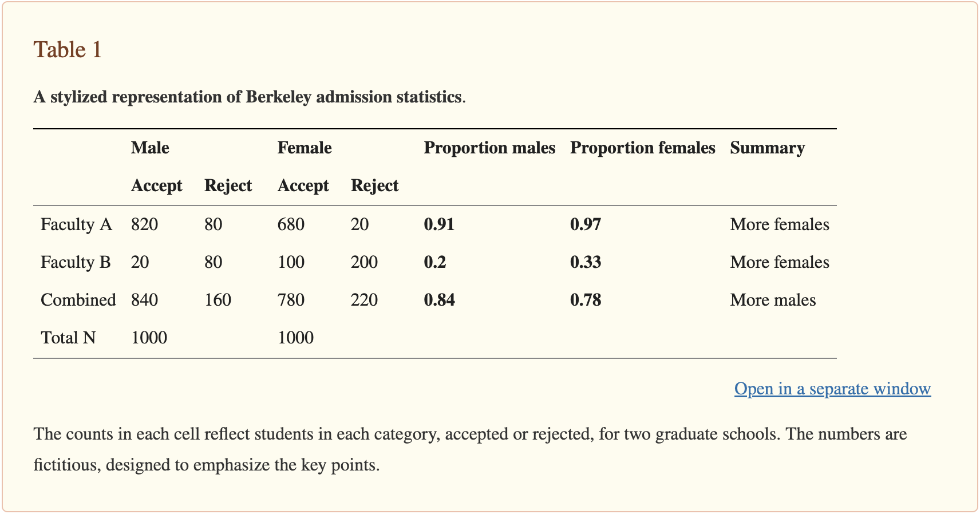This screenshot has width=980, height=514.
Task: Select the 0.91 proportion value
Action: pos(439,224)
